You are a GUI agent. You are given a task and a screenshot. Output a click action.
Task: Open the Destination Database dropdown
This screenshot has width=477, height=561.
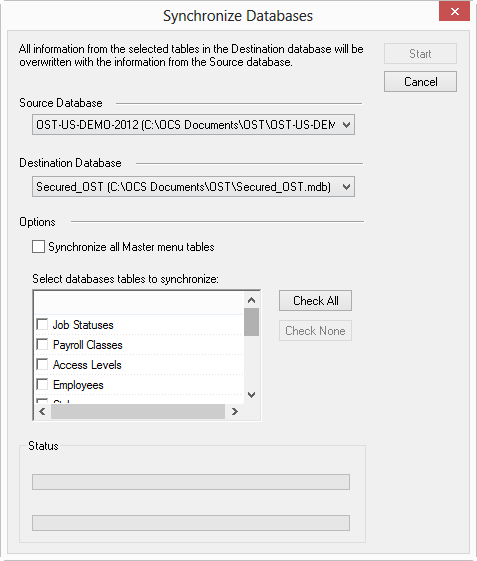tap(193, 186)
